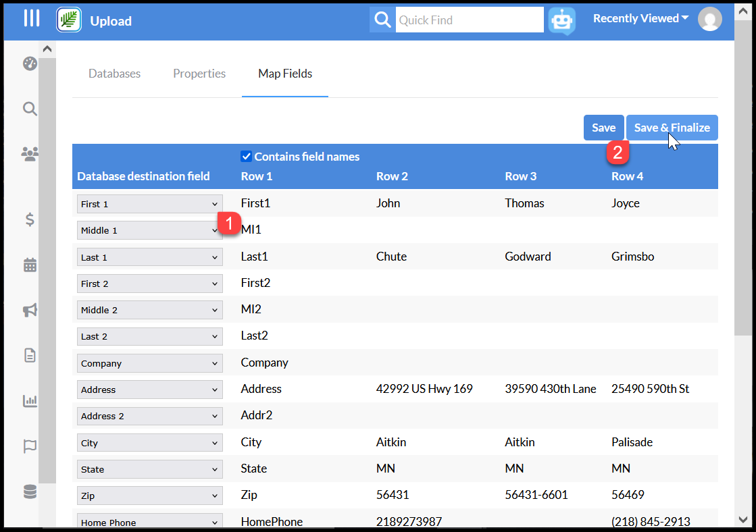Image resolution: width=756 pixels, height=532 pixels.
Task: Click the cell '56431-6601'
Action: (x=536, y=494)
